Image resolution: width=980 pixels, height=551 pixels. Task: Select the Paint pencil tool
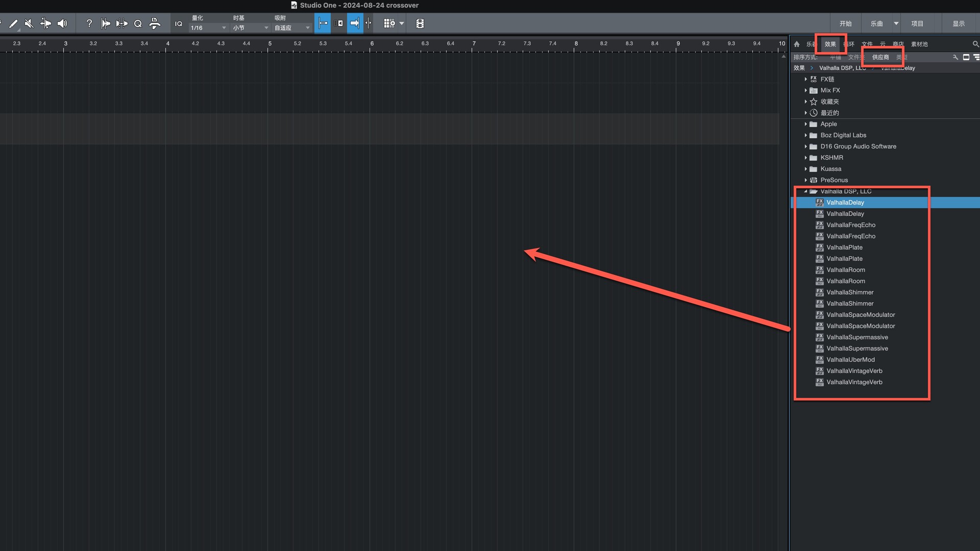14,23
